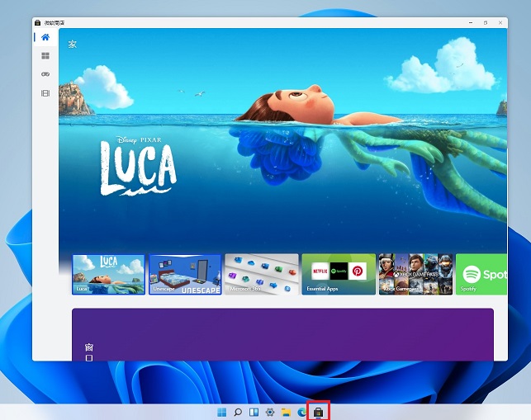Open taskbar Search magnifier

[237, 412]
